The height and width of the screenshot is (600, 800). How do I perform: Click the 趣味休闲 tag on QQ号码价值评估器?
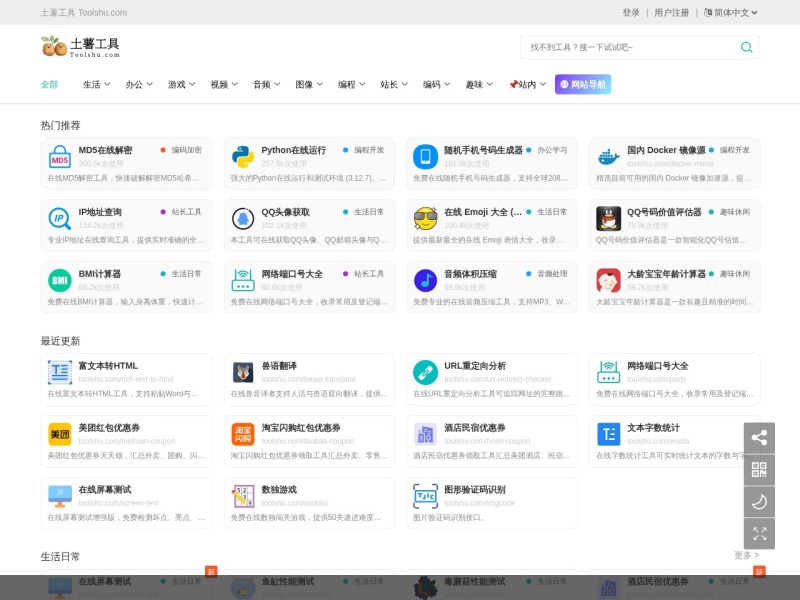(735, 212)
